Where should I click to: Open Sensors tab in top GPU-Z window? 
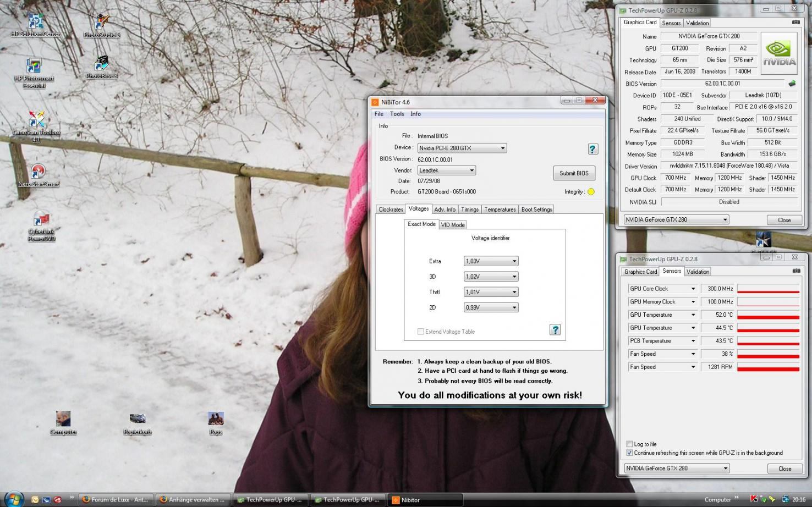[x=671, y=23]
